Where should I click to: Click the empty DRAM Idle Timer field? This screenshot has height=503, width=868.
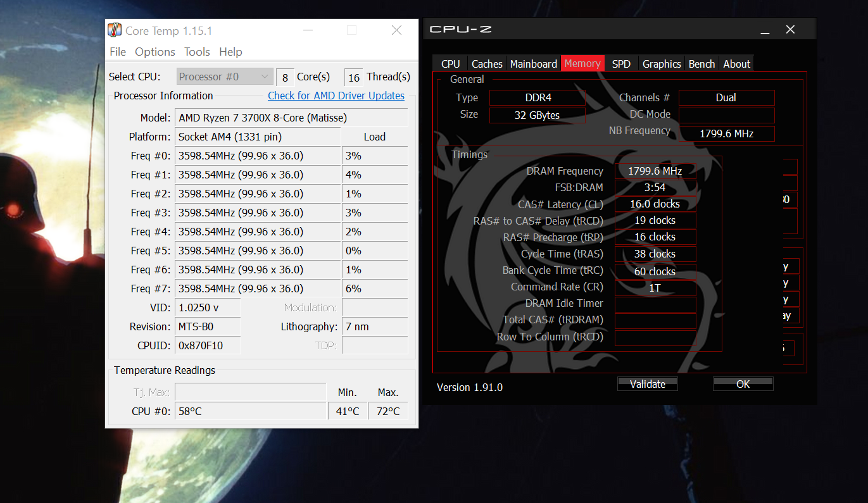[655, 304]
